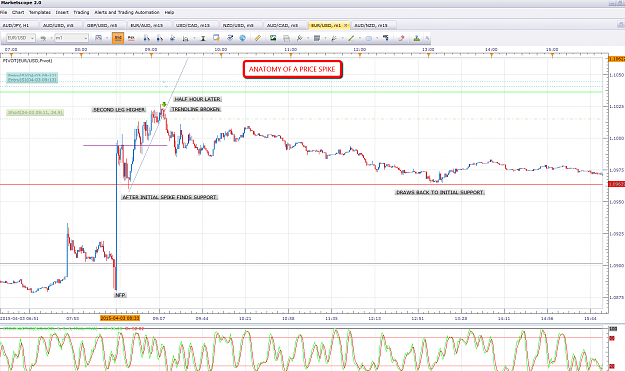Select the HALF HOUR LATER label
625x371 pixels.
(197, 99)
